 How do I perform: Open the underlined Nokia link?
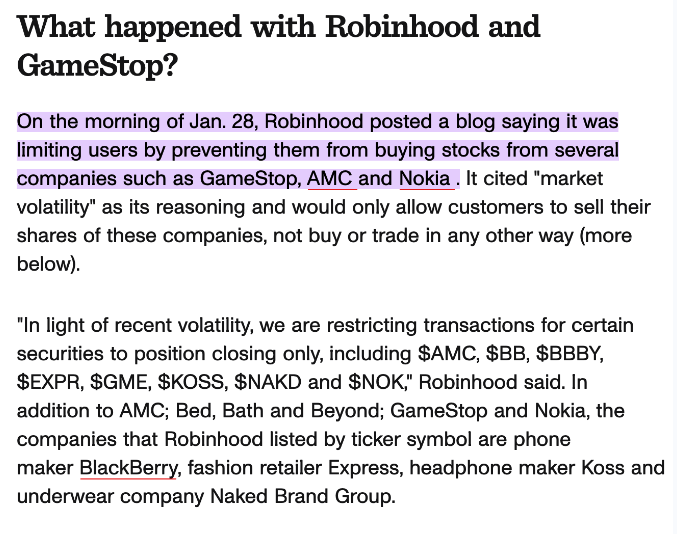point(425,179)
